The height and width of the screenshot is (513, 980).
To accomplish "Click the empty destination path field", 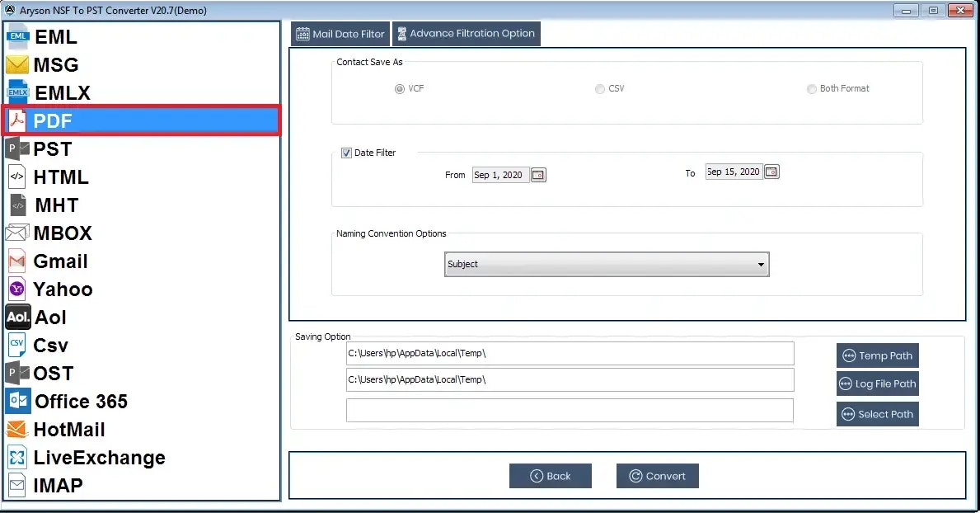I will pos(570,411).
